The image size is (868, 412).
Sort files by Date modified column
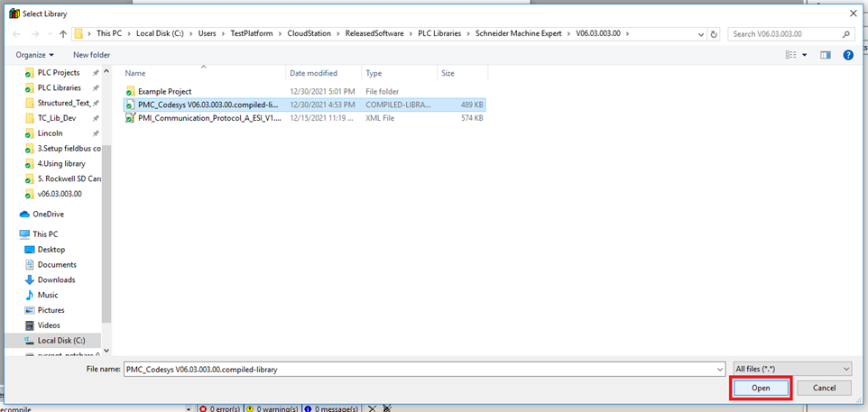313,73
